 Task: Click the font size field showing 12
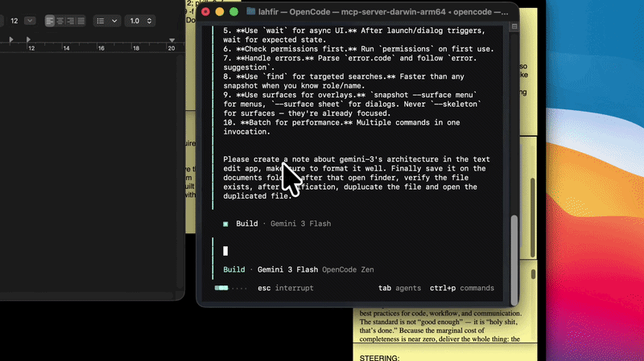[x=14, y=21]
